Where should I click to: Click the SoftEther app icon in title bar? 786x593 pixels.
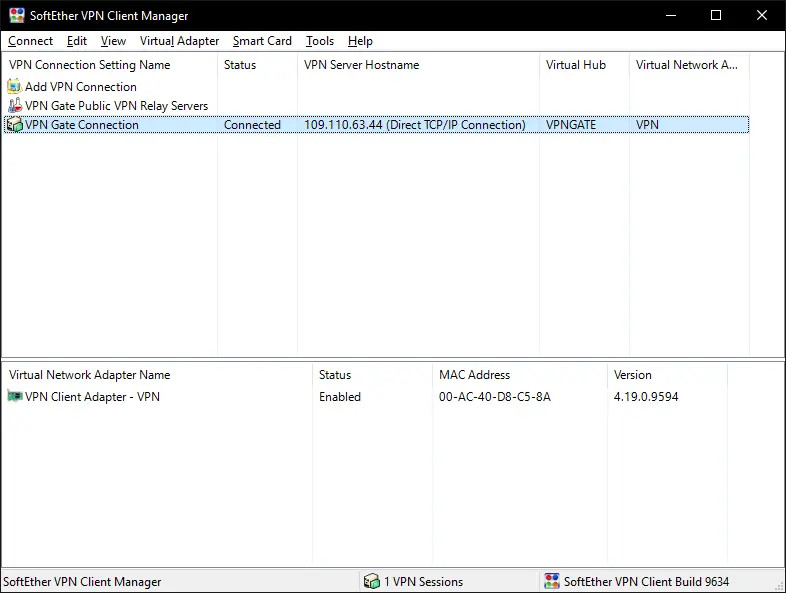[x=17, y=15]
